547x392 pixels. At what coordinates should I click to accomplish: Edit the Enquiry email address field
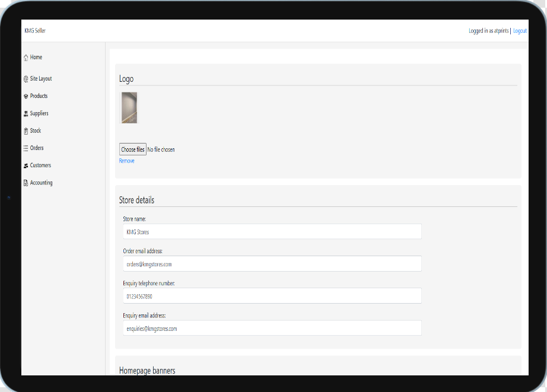pos(272,328)
